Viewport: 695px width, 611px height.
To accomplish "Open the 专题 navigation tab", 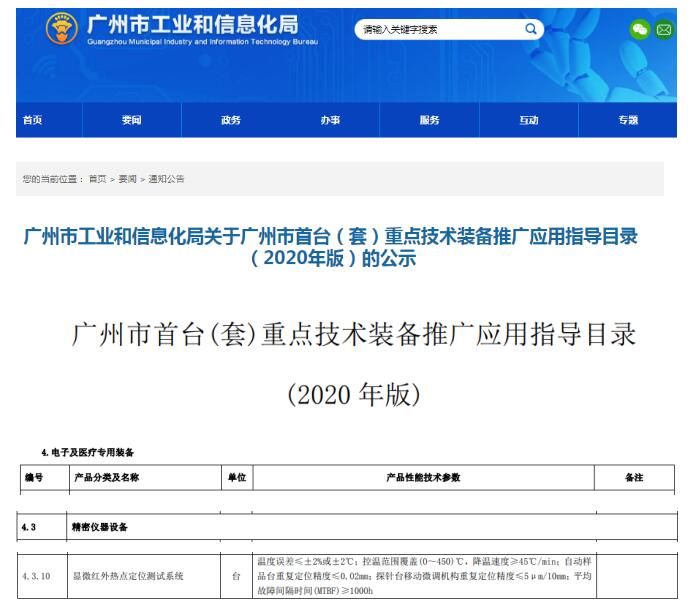I will 628,120.
